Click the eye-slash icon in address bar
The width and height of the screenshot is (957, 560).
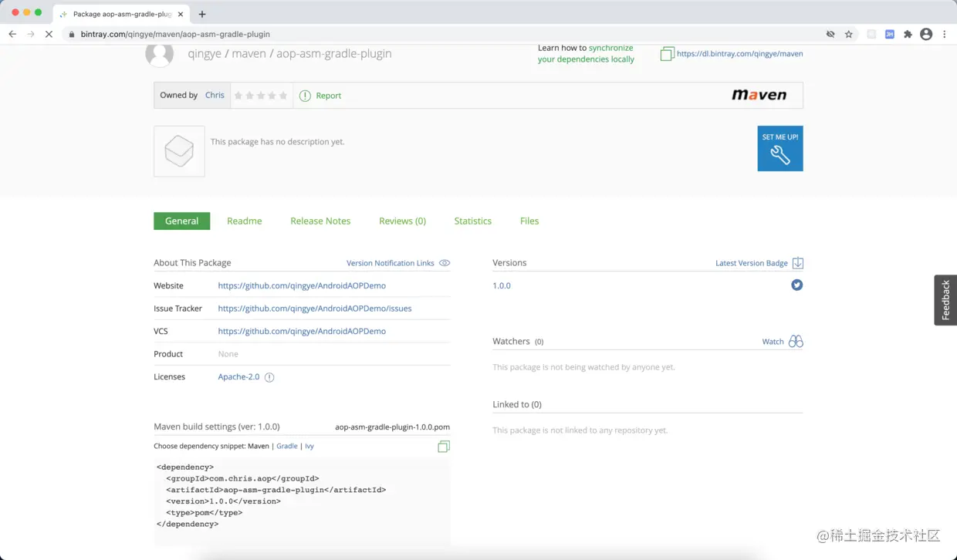830,34
